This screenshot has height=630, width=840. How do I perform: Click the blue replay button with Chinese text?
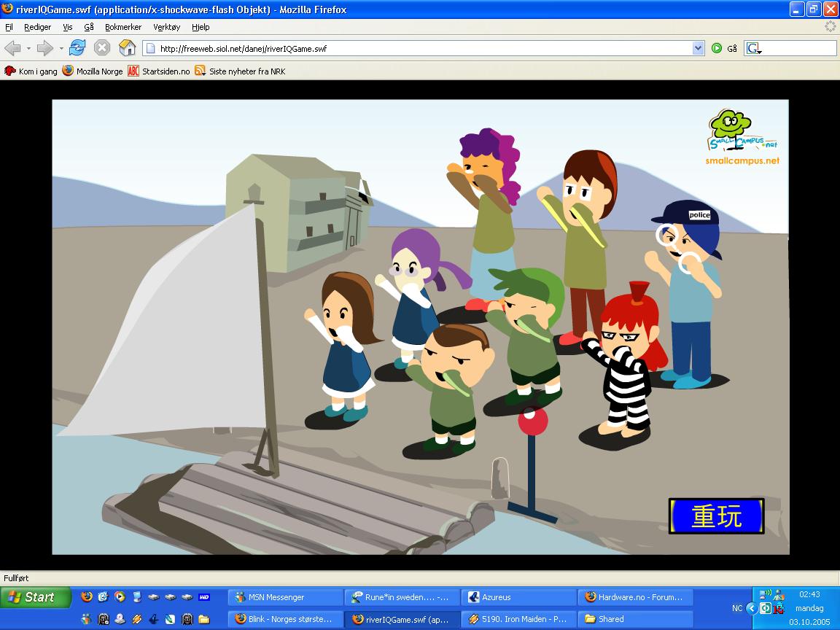point(716,516)
